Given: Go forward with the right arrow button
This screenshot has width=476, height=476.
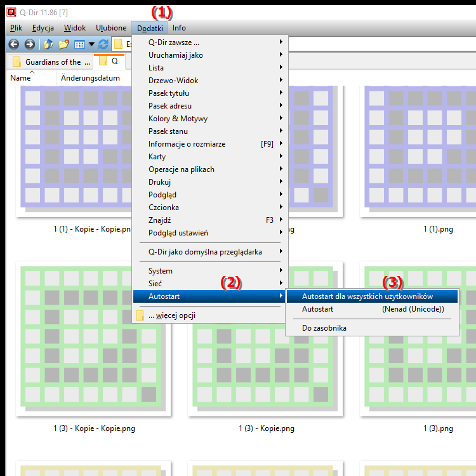Looking at the screenshot, I should (x=30, y=44).
